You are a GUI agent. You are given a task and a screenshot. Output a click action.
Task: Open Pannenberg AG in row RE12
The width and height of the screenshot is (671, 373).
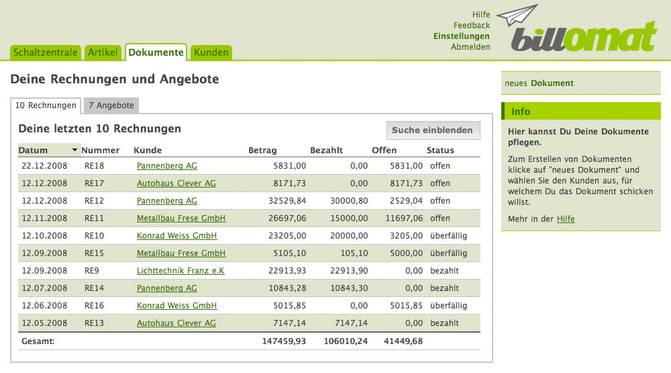coord(167,201)
